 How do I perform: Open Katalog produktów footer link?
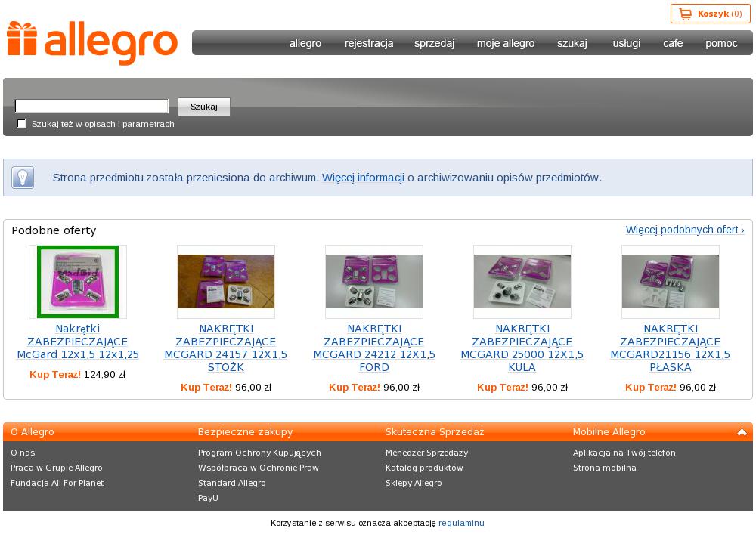point(424,468)
